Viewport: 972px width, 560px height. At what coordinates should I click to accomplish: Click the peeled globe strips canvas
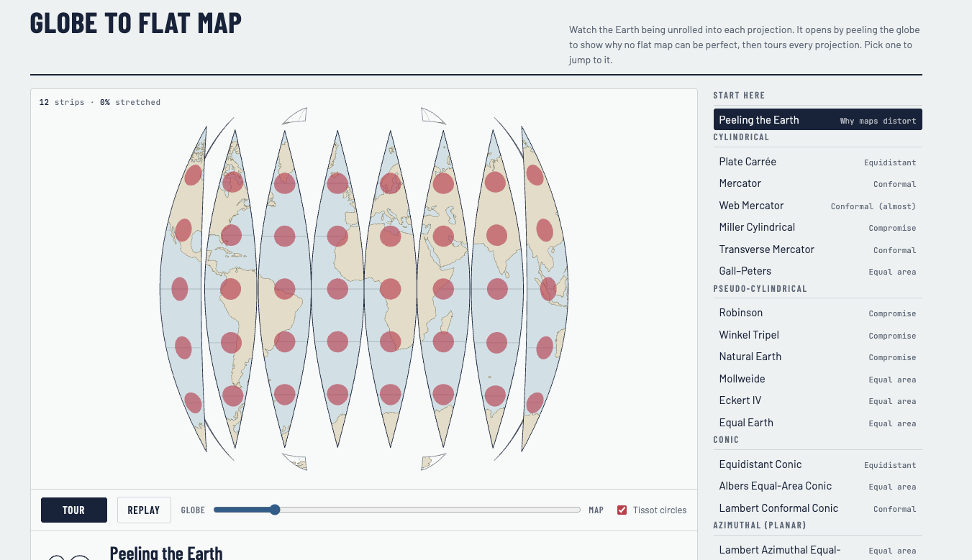coord(364,289)
